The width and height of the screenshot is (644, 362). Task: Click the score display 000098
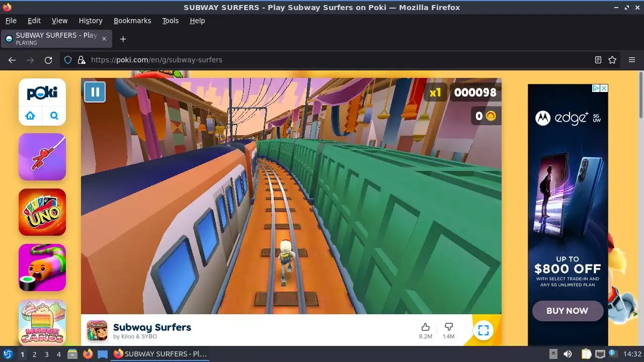point(475,93)
